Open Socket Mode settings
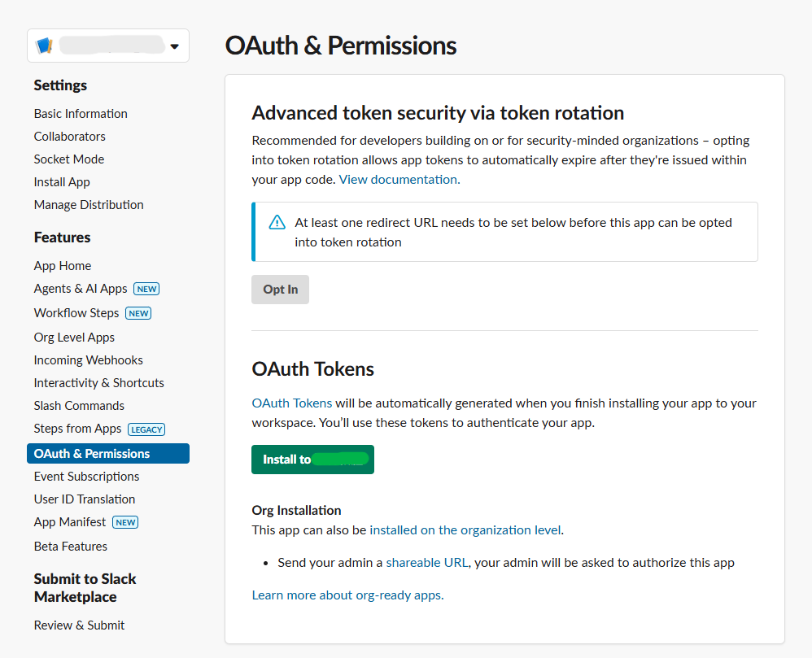Viewport: 812px width, 658px height. coord(69,159)
